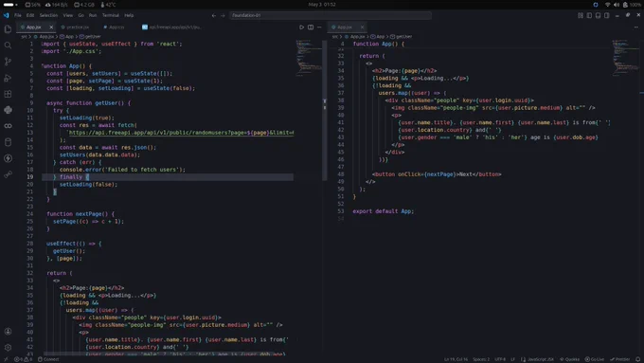The image size is (644, 363).
Task: Click the errors and warnings count in status bar
Action: (23, 359)
